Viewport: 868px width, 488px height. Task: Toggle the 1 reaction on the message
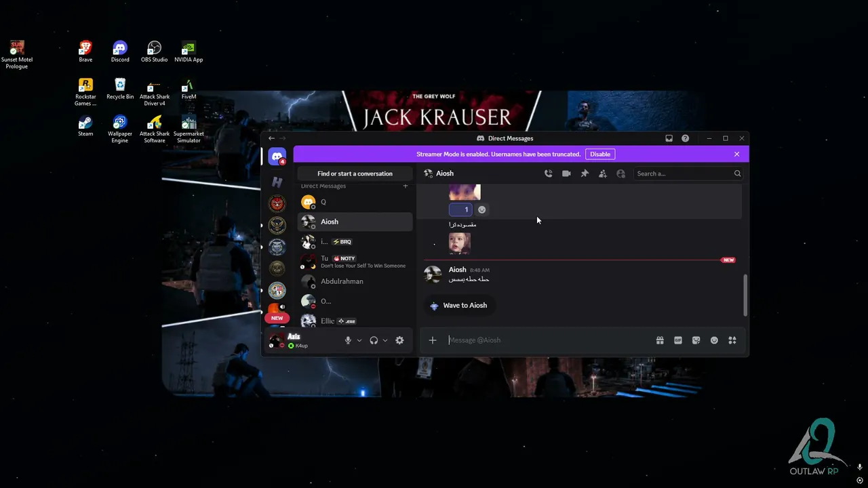460,209
